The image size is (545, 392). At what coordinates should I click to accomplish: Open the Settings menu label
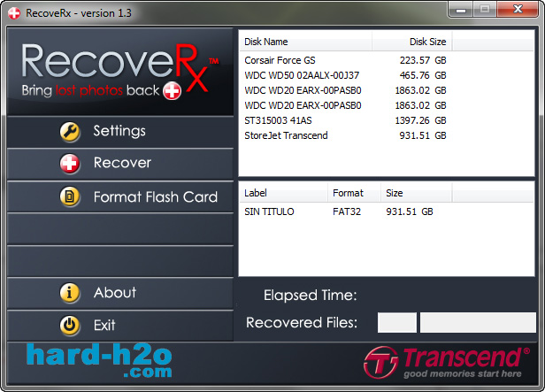point(119,131)
